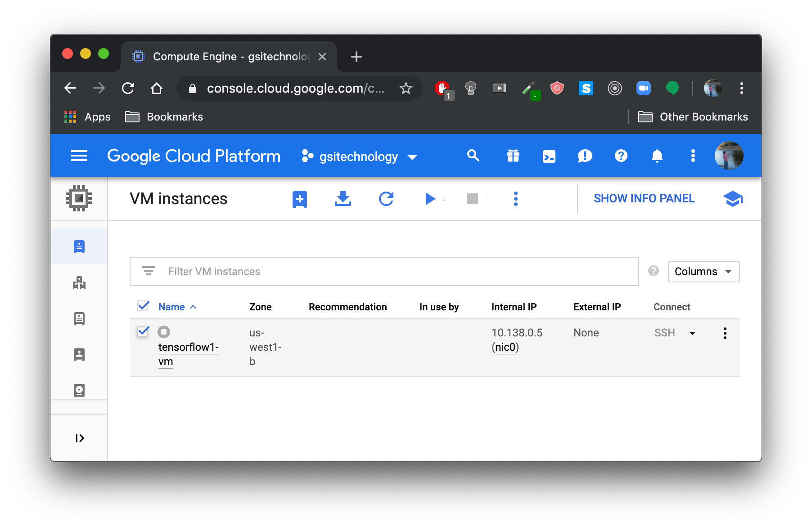This screenshot has height=528, width=812.
Task: Open Disks sidebar icon
Action: click(x=79, y=390)
